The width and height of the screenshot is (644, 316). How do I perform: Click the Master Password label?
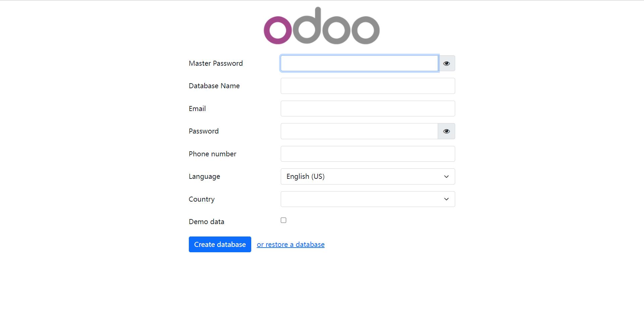click(216, 63)
